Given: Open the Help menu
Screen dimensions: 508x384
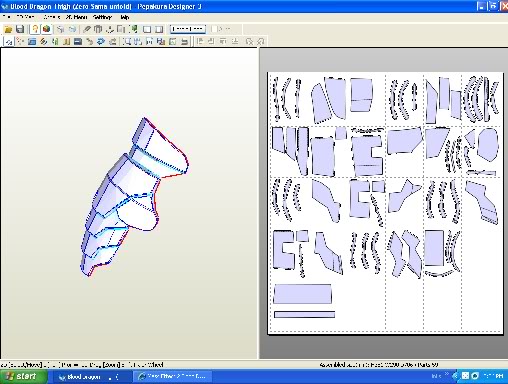Looking at the screenshot, I should tap(125, 17).
